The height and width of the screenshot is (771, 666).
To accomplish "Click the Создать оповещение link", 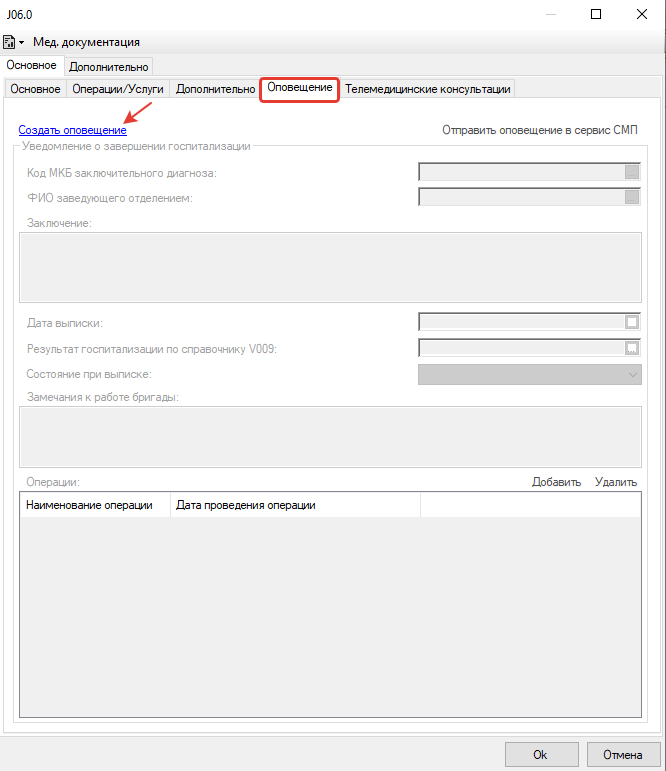I will tap(72, 130).
